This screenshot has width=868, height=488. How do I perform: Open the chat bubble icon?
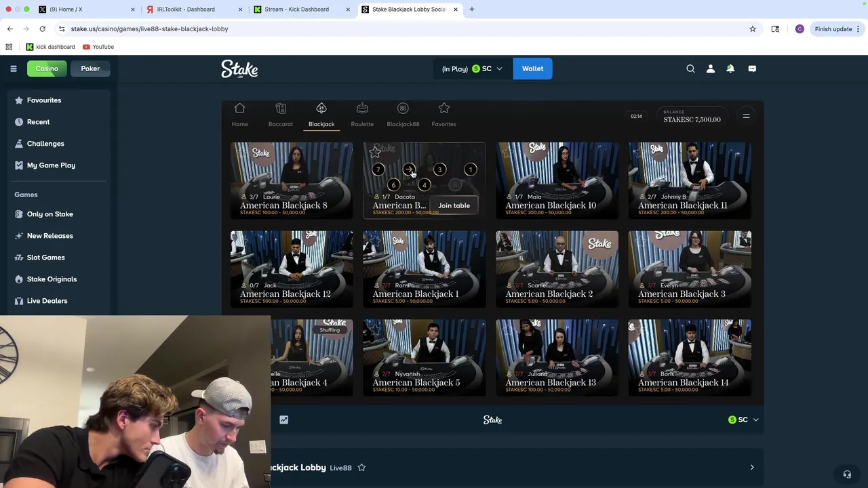(x=752, y=68)
